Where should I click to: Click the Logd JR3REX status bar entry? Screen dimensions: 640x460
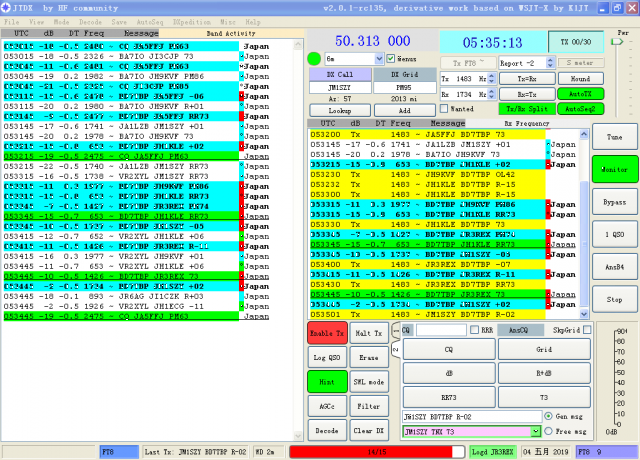pos(493,452)
